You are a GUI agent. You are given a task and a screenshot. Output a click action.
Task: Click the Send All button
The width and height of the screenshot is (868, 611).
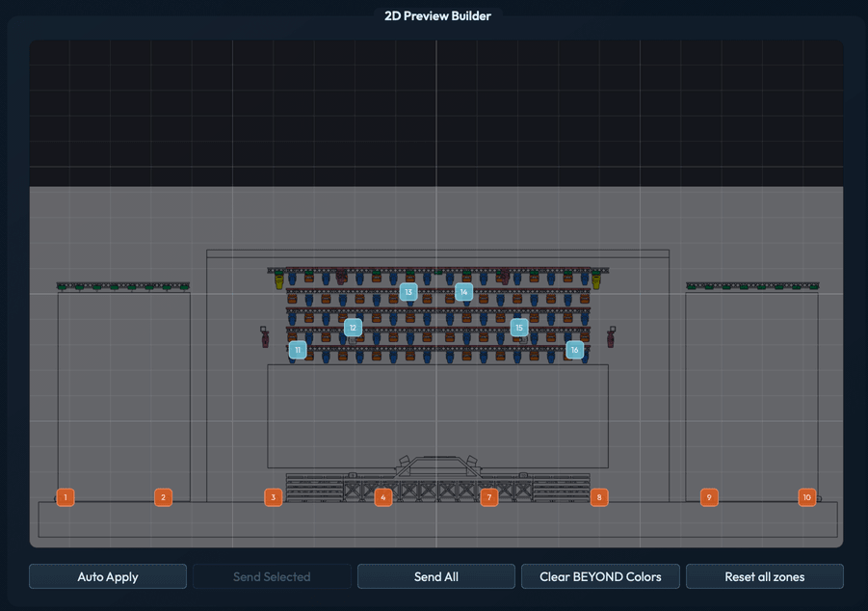coord(436,576)
